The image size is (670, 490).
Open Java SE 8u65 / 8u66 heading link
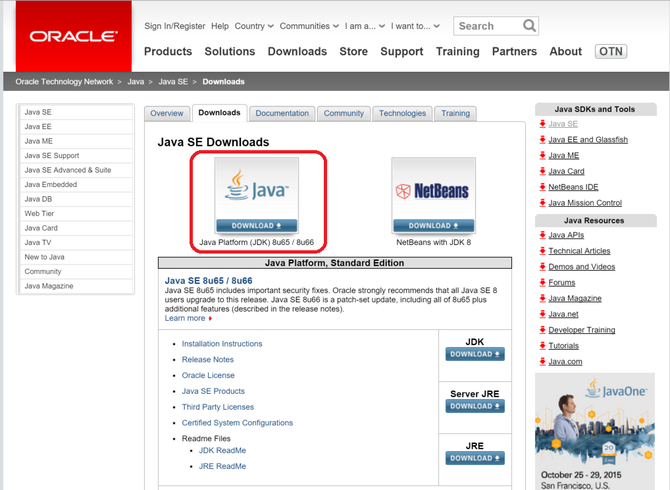point(209,281)
